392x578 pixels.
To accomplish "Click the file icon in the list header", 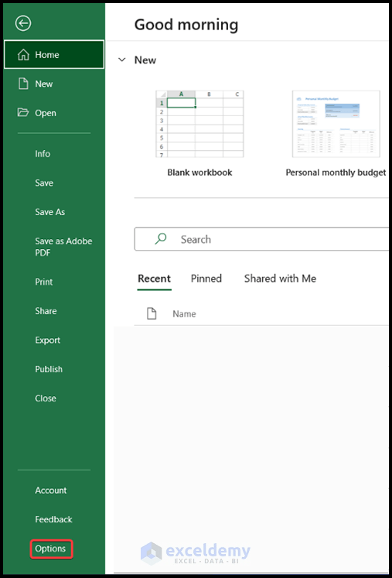I will click(x=152, y=313).
